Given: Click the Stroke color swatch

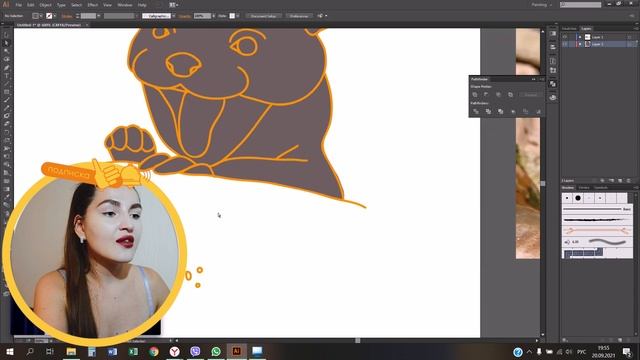Looking at the screenshot, I should pyautogui.click(x=49, y=16).
